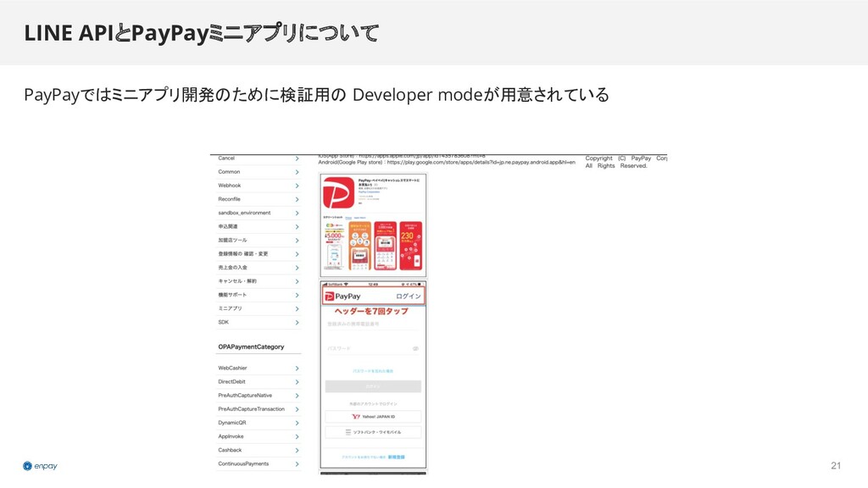Open the 機能サポート menu entry
Image resolution: width=868 pixels, height=488 pixels.
(x=259, y=295)
